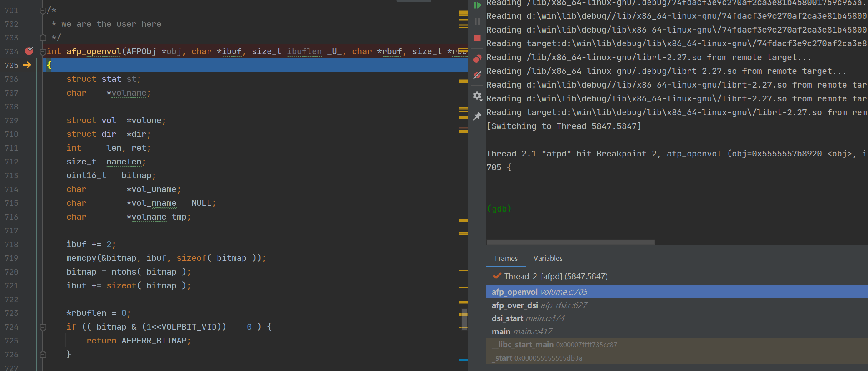The height and width of the screenshot is (371, 868).
Task: Select the afp_over_dsi afp_dsi.c:627 frame
Action: 677,305
